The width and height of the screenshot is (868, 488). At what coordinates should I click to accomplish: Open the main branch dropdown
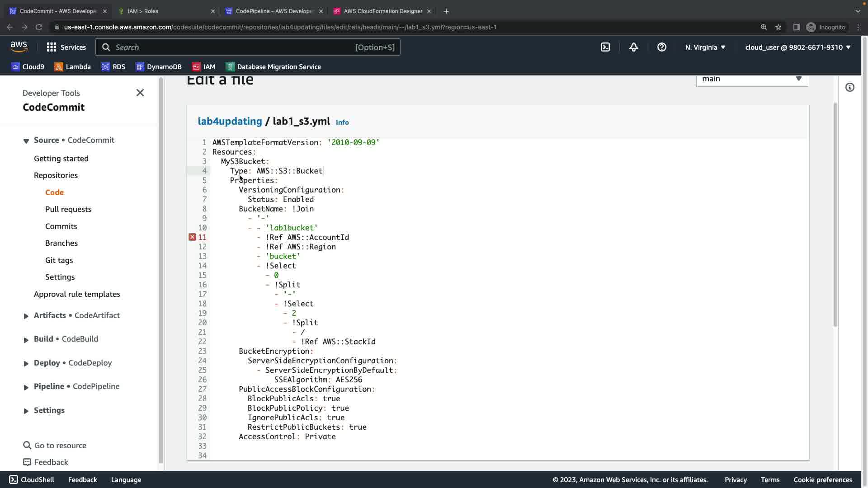[752, 79]
